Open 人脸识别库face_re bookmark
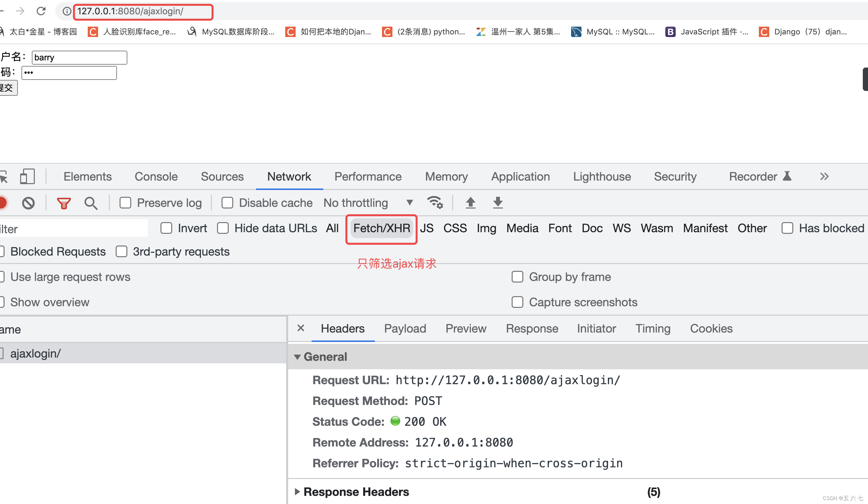The width and height of the screenshot is (868, 504). tap(132, 32)
